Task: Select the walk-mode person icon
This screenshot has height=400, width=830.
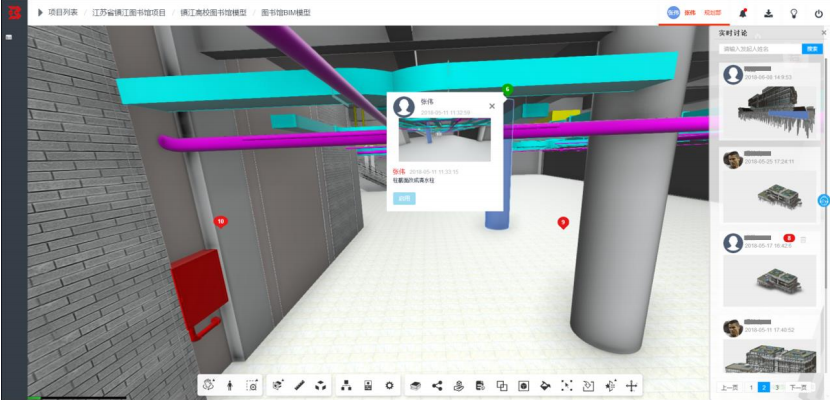Action: pyautogui.click(x=230, y=386)
